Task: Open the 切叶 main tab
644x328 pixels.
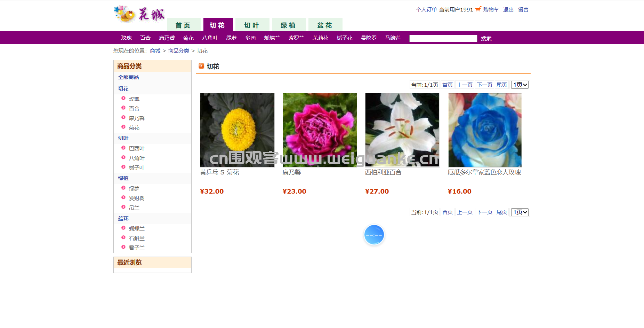Action: pyautogui.click(x=252, y=25)
